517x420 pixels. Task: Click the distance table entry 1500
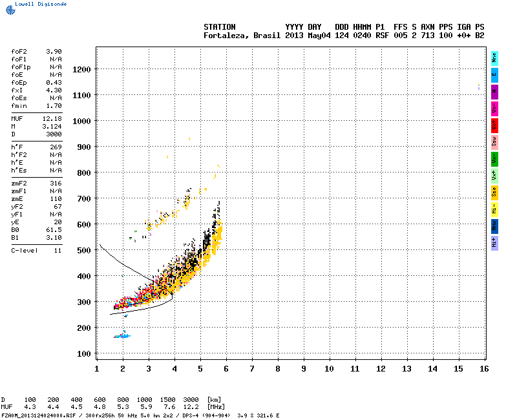tap(167, 399)
